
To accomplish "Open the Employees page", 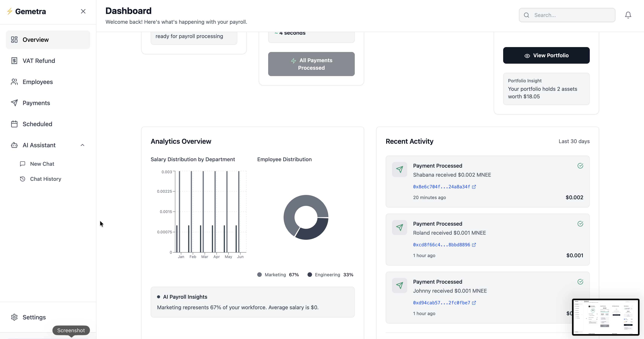I will click(x=37, y=82).
